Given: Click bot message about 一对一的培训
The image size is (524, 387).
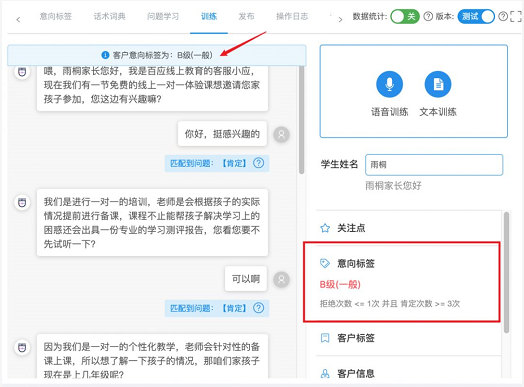Looking at the screenshot, I should pyautogui.click(x=152, y=223).
